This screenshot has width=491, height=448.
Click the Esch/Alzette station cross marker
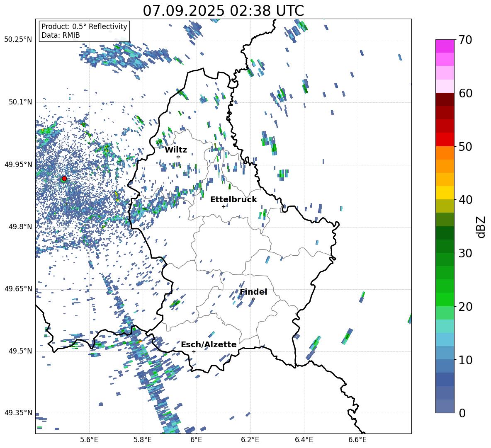[194, 351]
